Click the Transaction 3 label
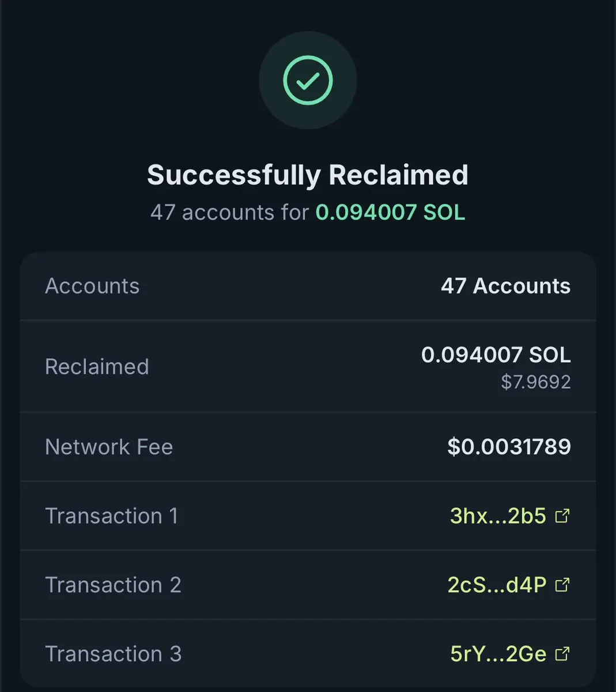 pyautogui.click(x=113, y=654)
